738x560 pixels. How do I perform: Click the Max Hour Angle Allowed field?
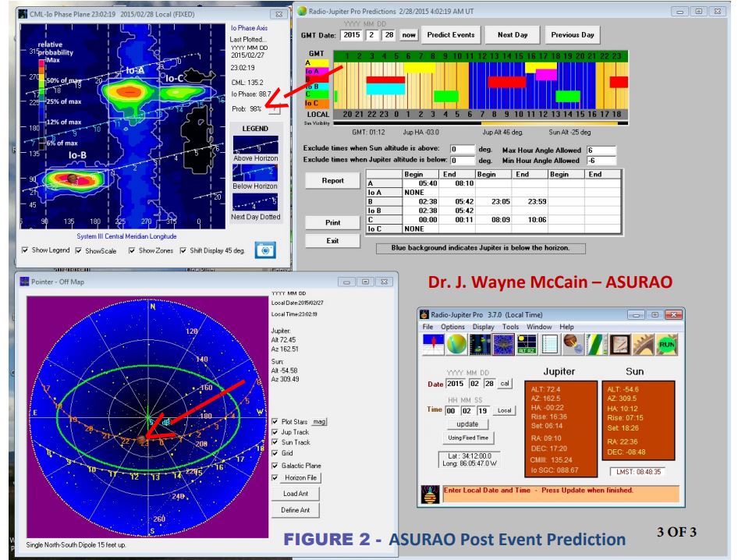pyautogui.click(x=601, y=150)
